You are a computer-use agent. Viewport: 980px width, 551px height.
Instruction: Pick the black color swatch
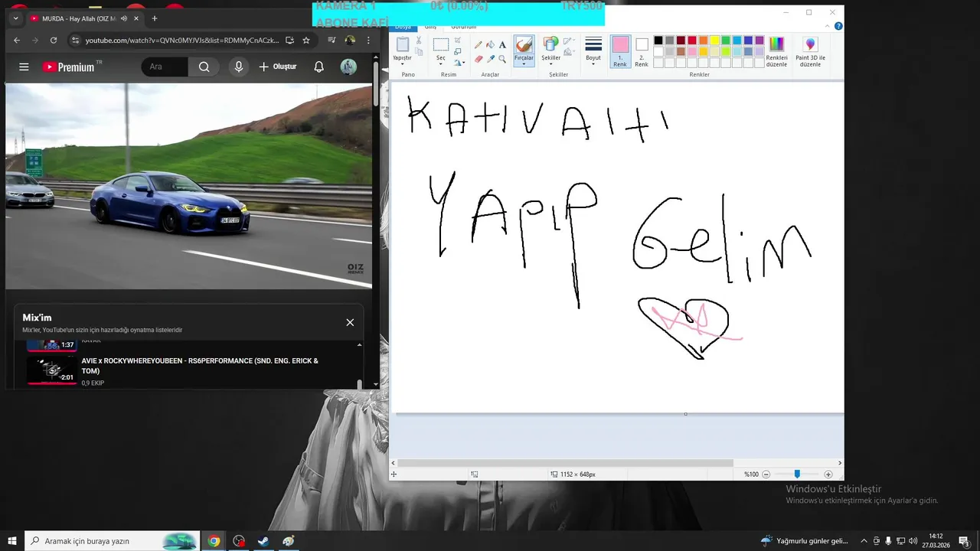click(x=658, y=41)
